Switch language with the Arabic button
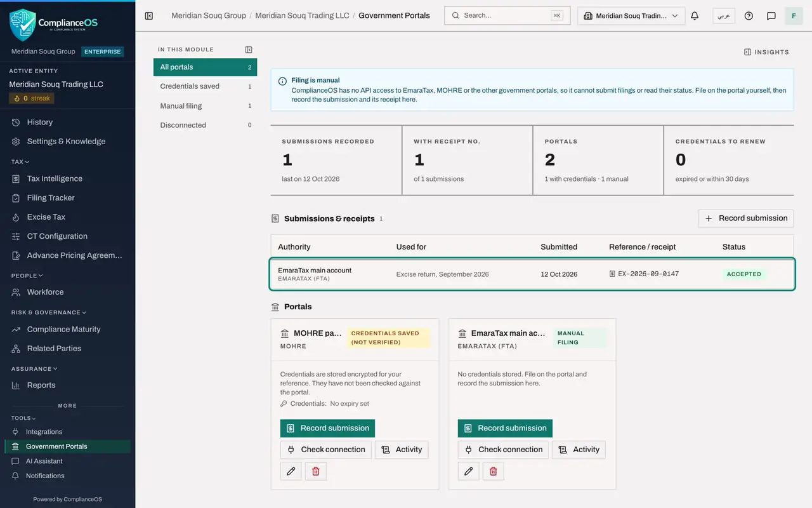Viewport: 812px width, 508px height. coord(724,16)
